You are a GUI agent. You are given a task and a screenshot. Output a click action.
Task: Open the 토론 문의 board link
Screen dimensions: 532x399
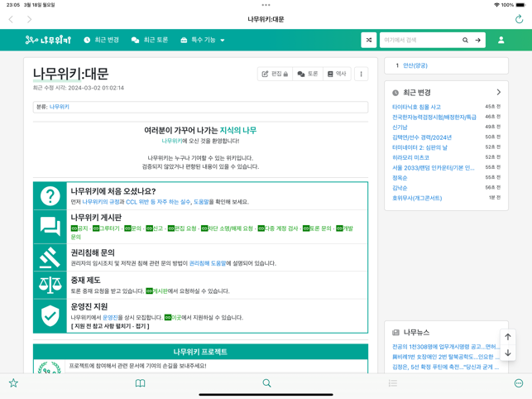[317, 228]
